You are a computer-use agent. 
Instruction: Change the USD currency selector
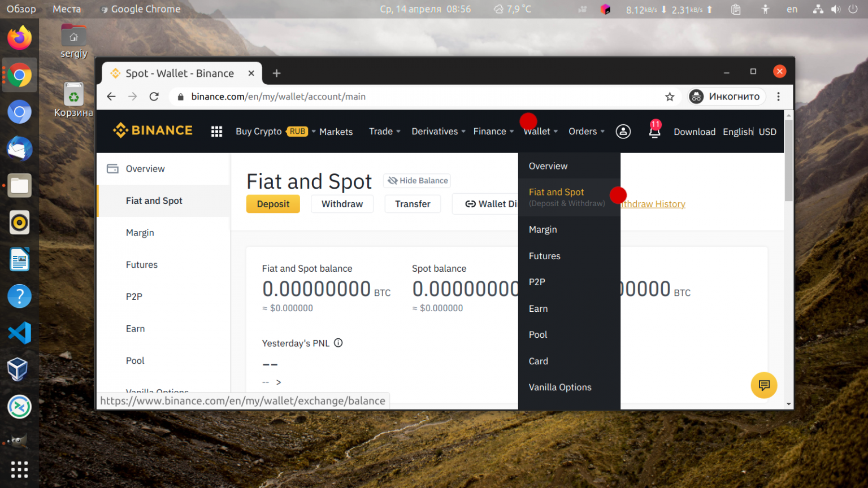tap(767, 132)
